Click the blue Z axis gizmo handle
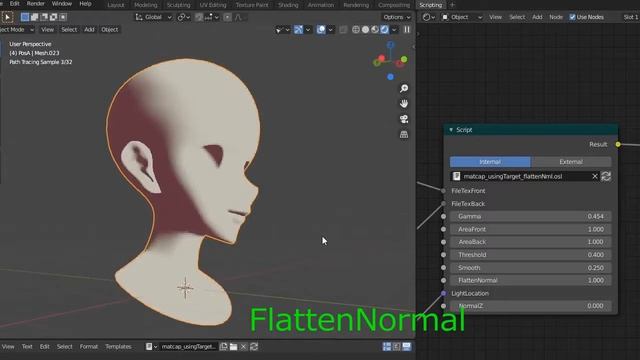640x360 pixels. pos(391,45)
